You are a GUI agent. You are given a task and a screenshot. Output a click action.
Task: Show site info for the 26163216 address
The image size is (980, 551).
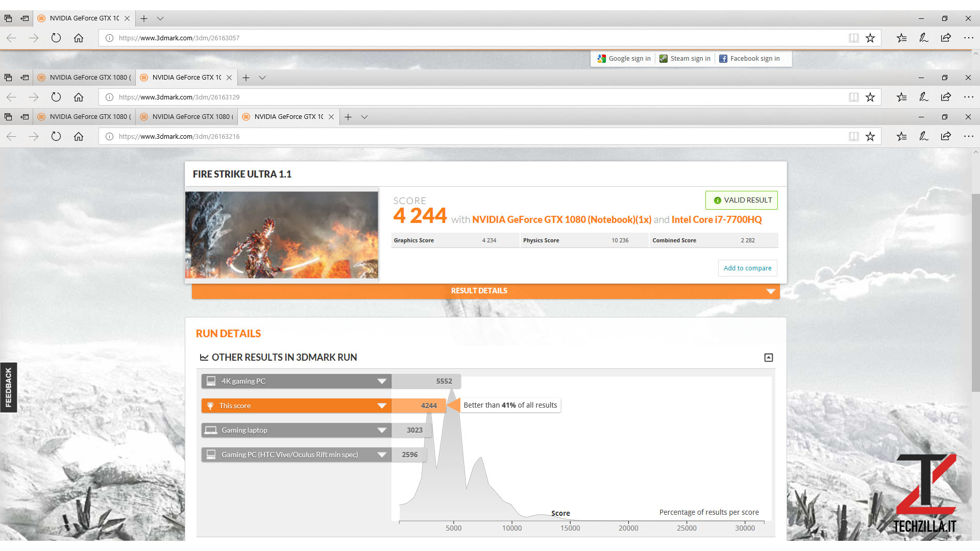point(109,136)
